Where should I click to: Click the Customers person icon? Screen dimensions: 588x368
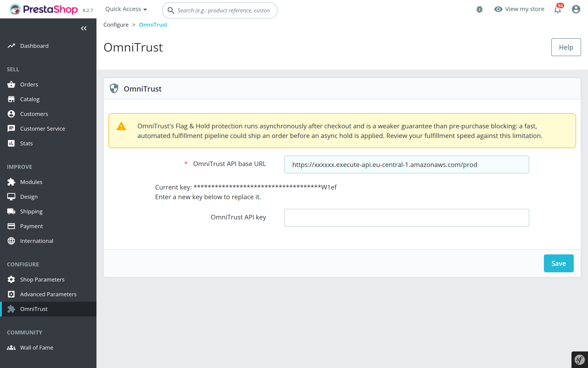tap(11, 114)
